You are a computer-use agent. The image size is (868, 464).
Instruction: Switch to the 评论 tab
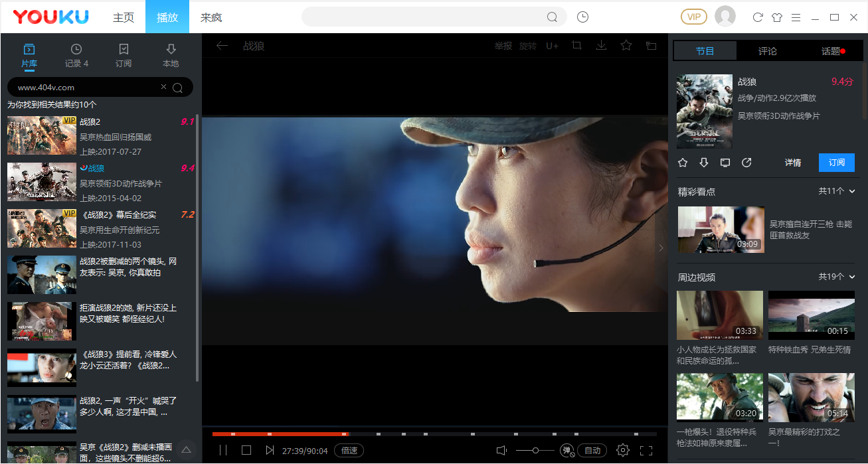point(767,51)
